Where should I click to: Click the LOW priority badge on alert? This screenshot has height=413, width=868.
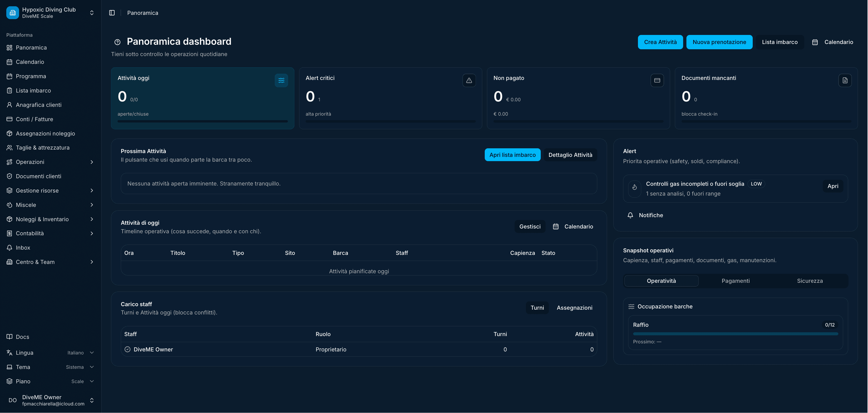(756, 184)
